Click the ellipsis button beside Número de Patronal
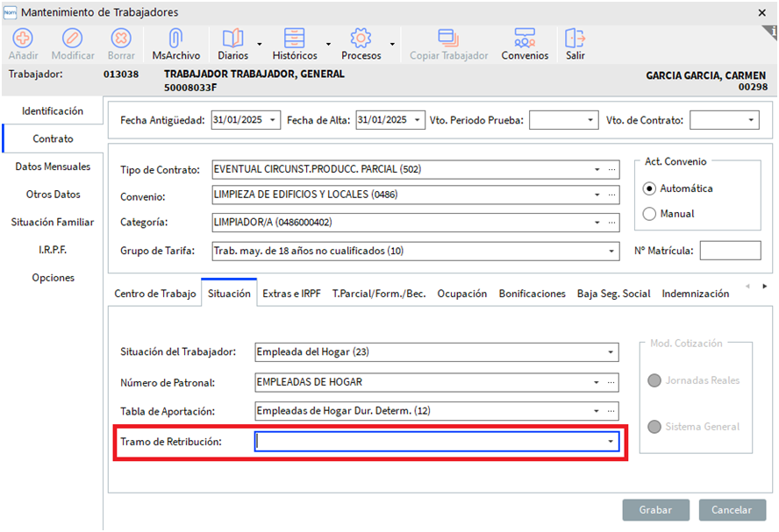779x532 pixels. pyautogui.click(x=611, y=382)
